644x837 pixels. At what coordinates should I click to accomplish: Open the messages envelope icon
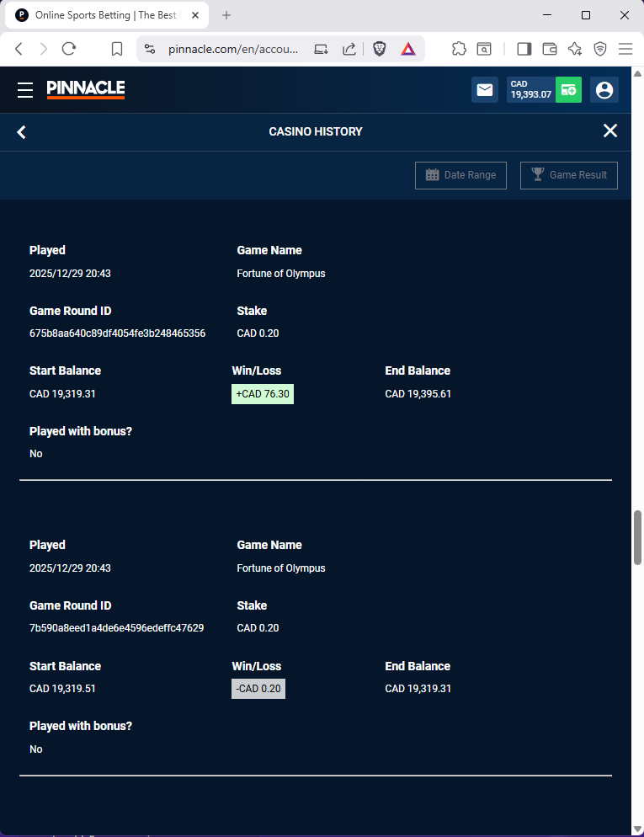coord(485,89)
